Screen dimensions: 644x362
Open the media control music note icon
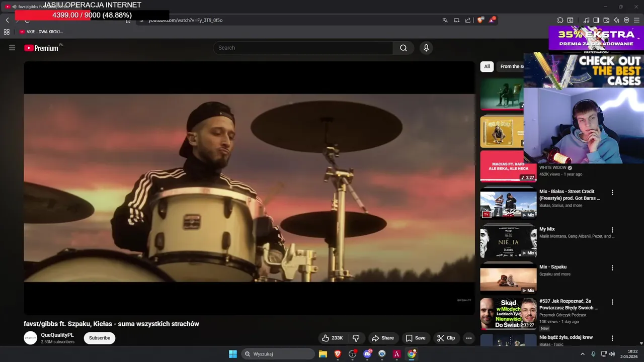(x=586, y=20)
